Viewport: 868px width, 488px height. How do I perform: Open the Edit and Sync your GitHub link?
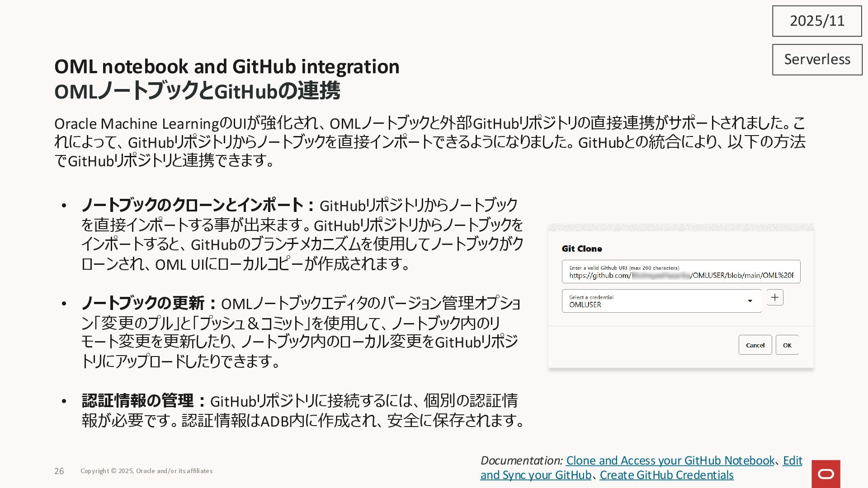coord(536,475)
